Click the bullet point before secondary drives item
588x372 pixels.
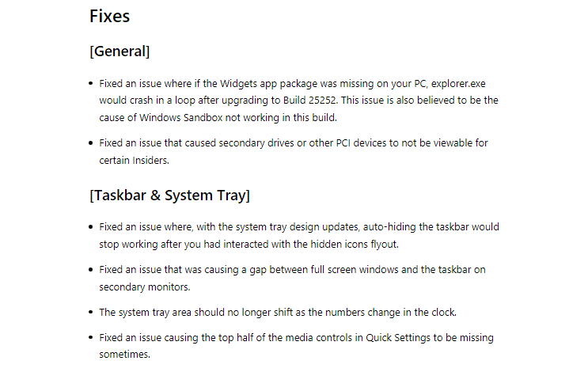(91, 143)
